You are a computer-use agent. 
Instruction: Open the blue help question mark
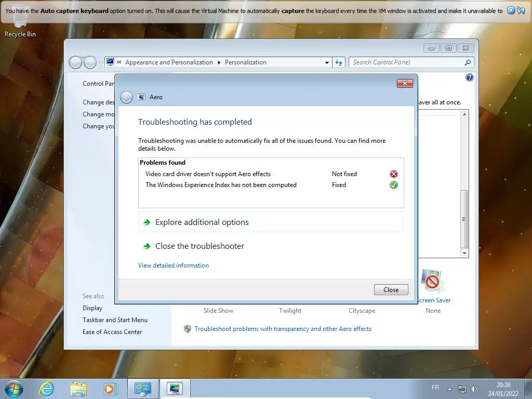(469, 78)
